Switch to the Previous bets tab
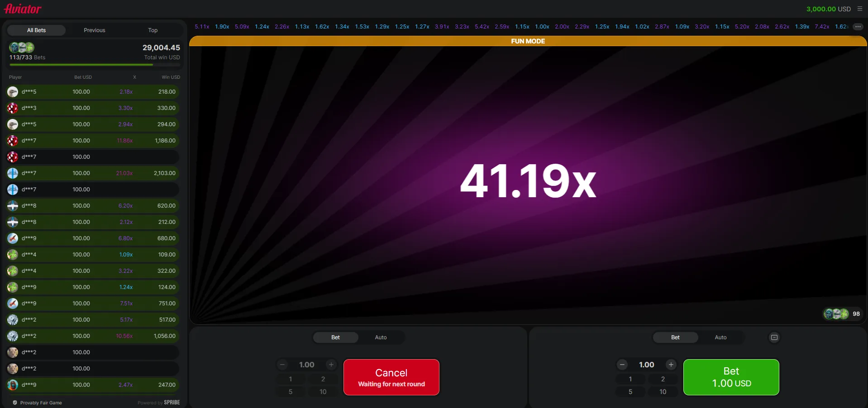The image size is (868, 408). point(94,30)
